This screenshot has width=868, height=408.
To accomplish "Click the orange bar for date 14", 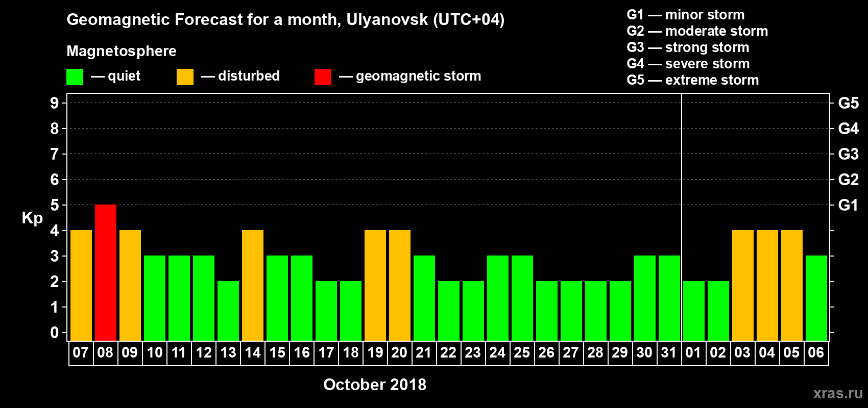I will pyautogui.click(x=253, y=285).
